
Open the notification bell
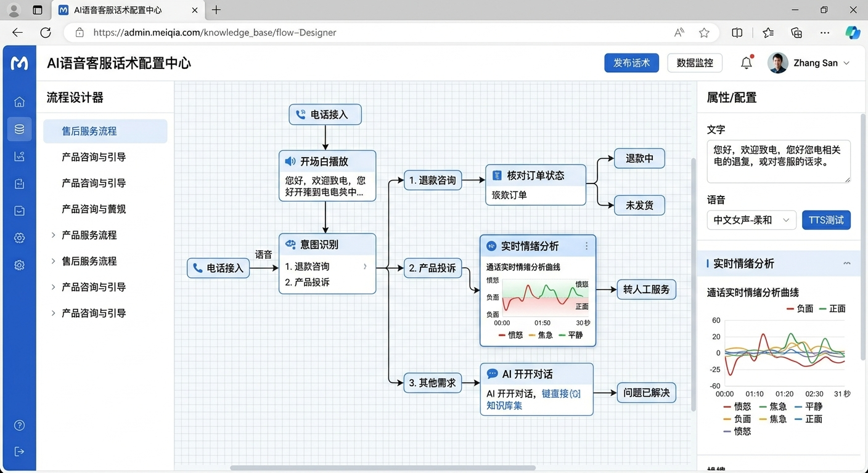746,63
